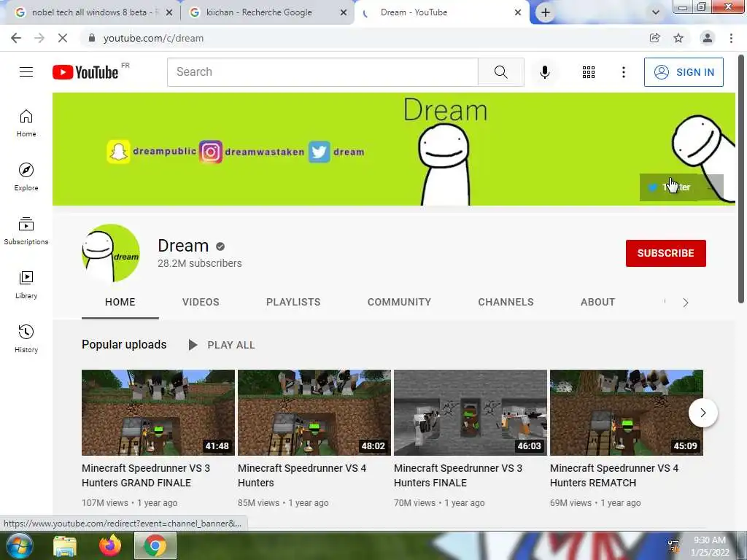This screenshot has width=747, height=560.
Task: Open Chrome tab search dropdown
Action: pyautogui.click(x=656, y=12)
